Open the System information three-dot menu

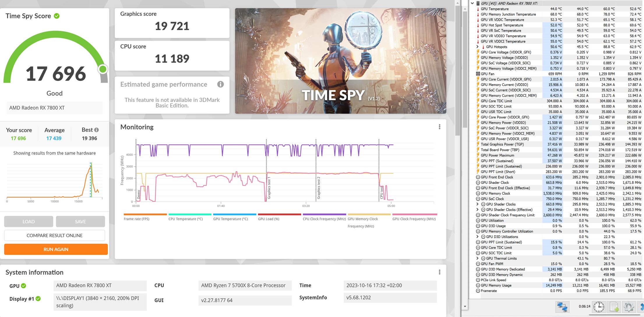(440, 272)
